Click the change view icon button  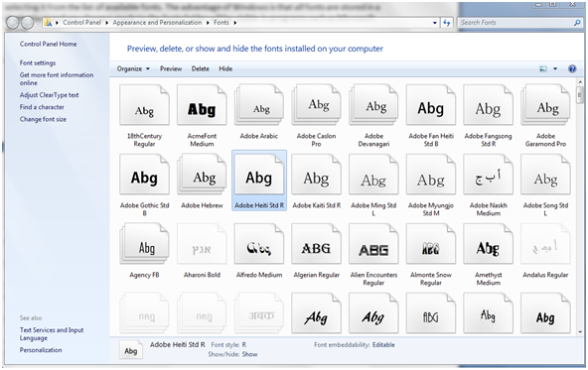543,68
